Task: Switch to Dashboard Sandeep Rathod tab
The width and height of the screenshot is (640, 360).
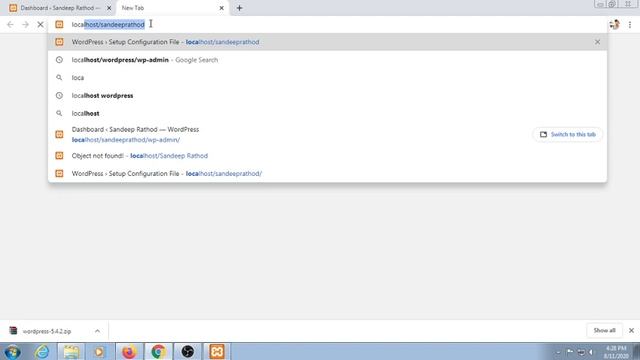Action: pyautogui.click(x=59, y=8)
